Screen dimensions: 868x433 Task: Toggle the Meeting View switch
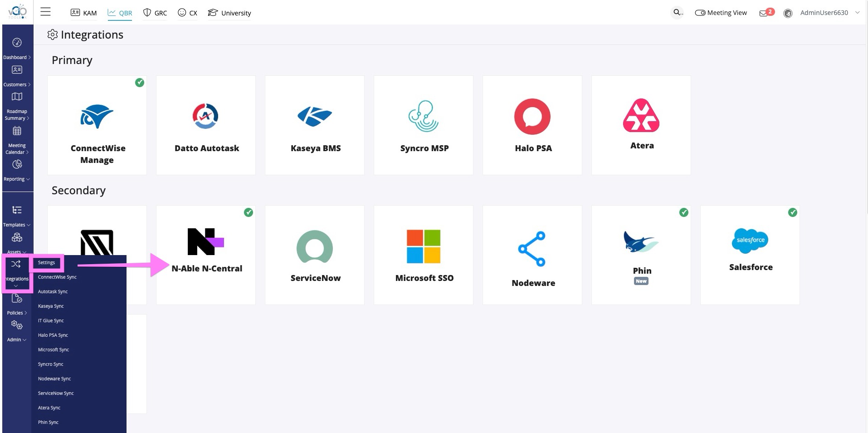point(700,13)
